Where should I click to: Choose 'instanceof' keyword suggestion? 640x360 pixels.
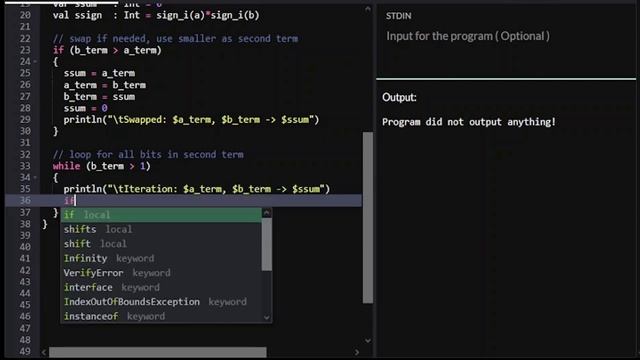(x=161, y=316)
